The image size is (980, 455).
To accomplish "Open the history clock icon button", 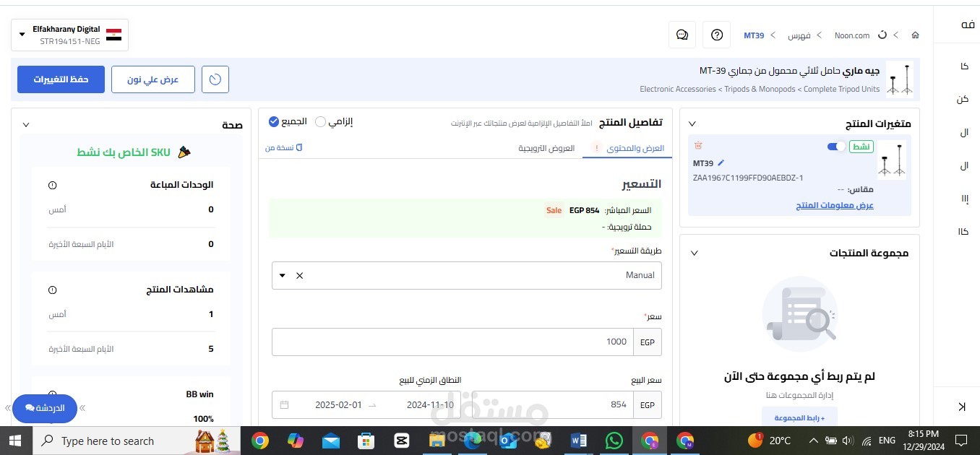I will pos(215,79).
